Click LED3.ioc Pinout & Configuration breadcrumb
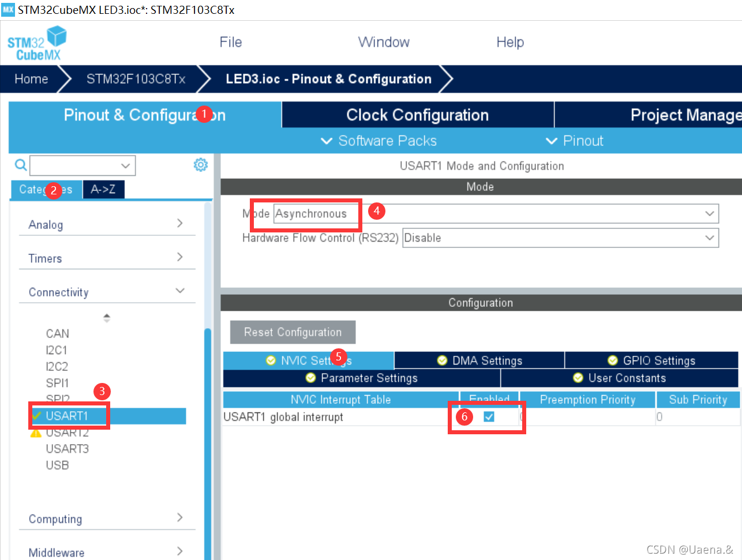 (x=328, y=79)
